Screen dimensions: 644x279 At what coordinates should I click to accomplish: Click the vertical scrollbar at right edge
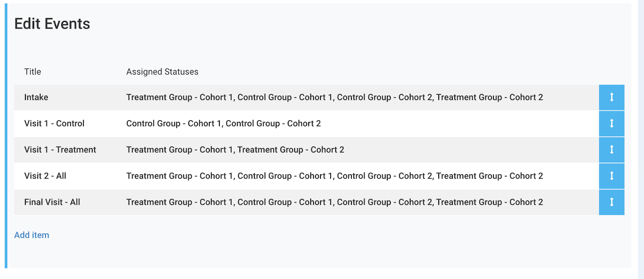641,139
